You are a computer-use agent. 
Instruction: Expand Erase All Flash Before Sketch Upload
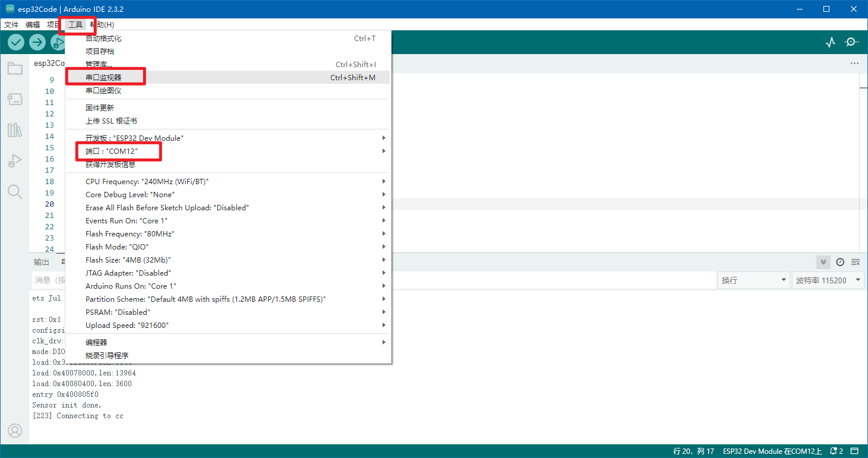[228, 207]
